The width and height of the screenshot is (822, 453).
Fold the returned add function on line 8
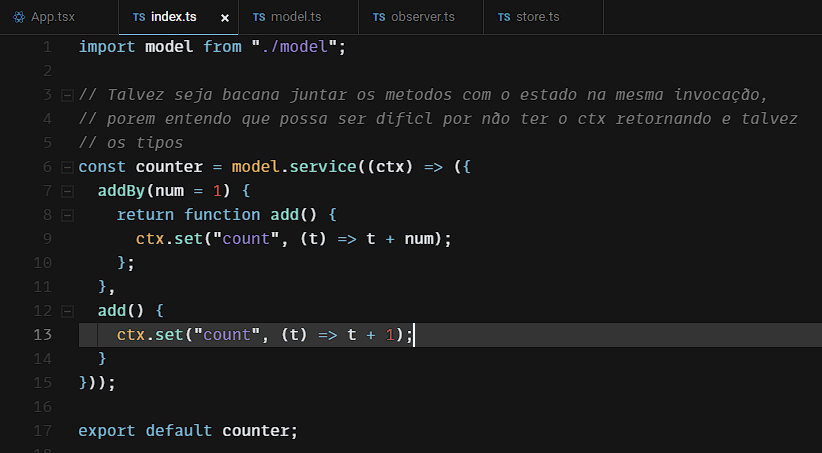67,215
